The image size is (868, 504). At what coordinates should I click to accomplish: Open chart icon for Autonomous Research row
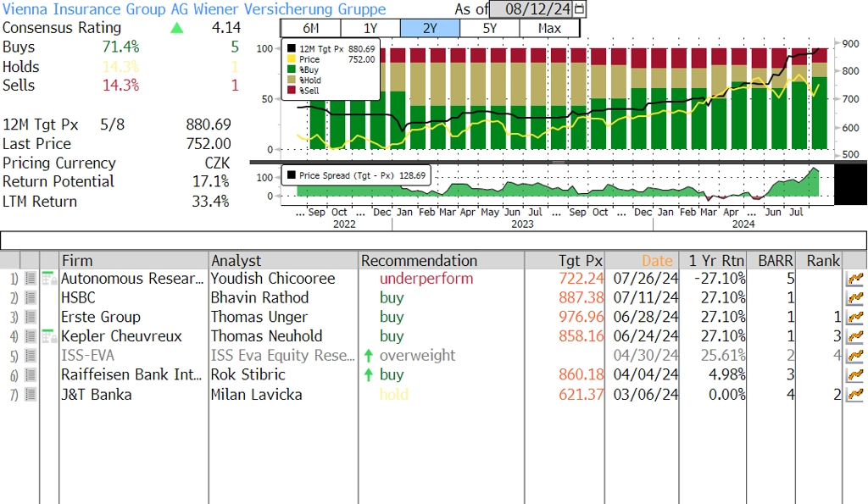pyautogui.click(x=854, y=279)
